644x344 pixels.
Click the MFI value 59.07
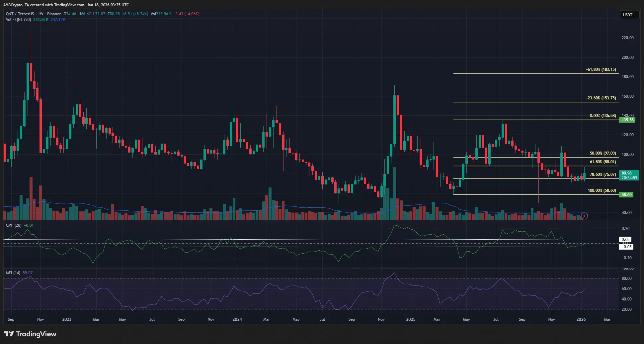point(28,273)
